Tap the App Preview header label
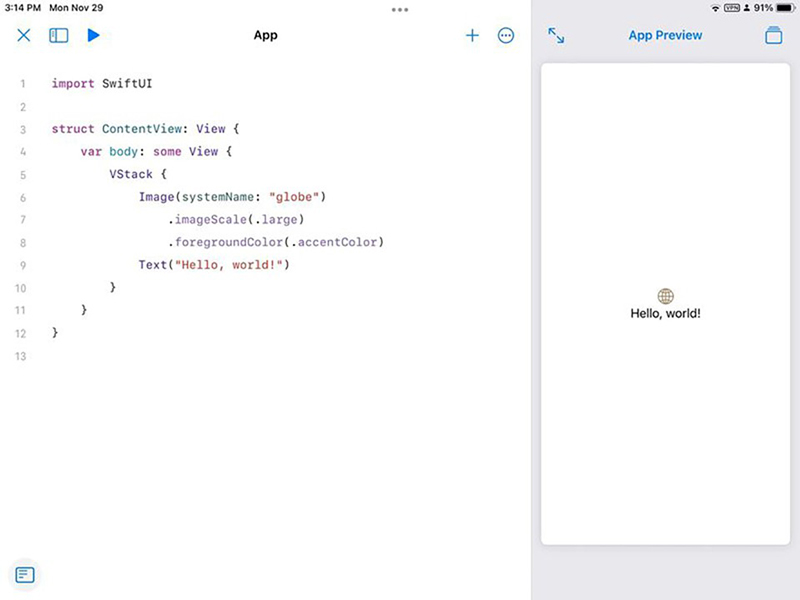Screen dimensions: 800x600 click(x=666, y=35)
